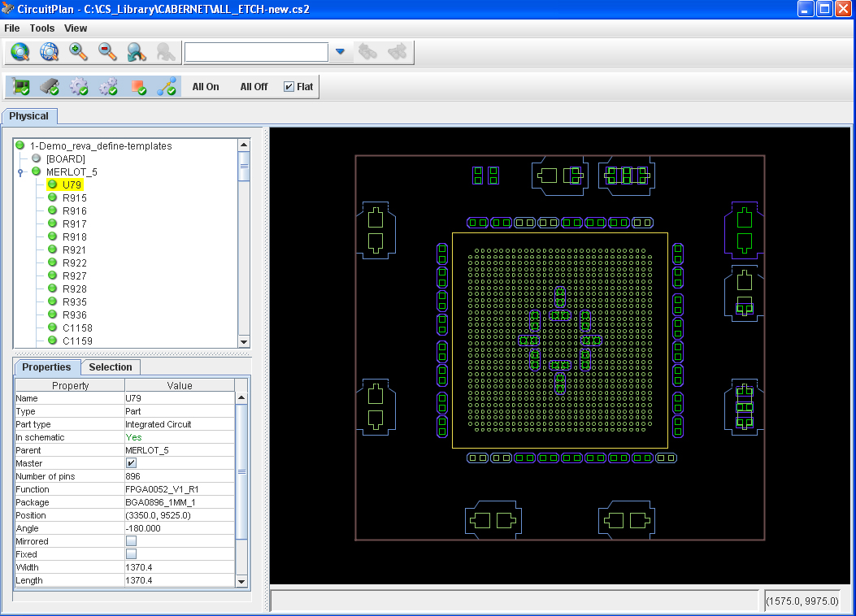The height and width of the screenshot is (616, 856).
Task: Select R928 in the component tree
Action: (74, 289)
